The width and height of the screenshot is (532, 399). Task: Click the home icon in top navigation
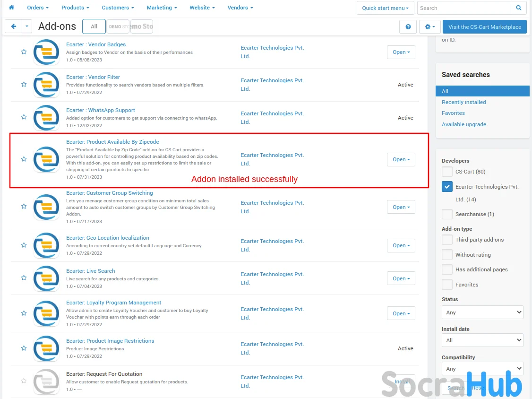point(11,8)
